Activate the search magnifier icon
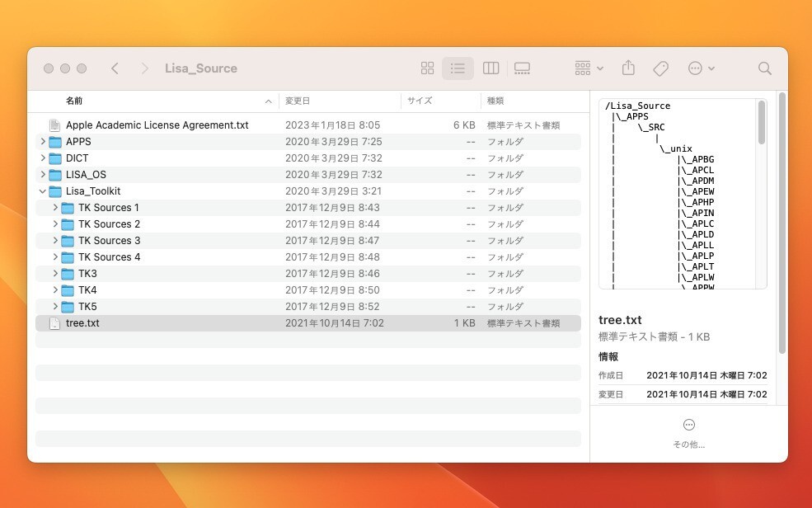This screenshot has height=508, width=812. coord(764,68)
